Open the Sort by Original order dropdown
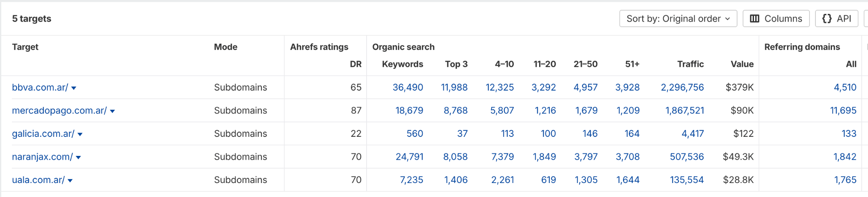868x197 pixels. coord(678,19)
